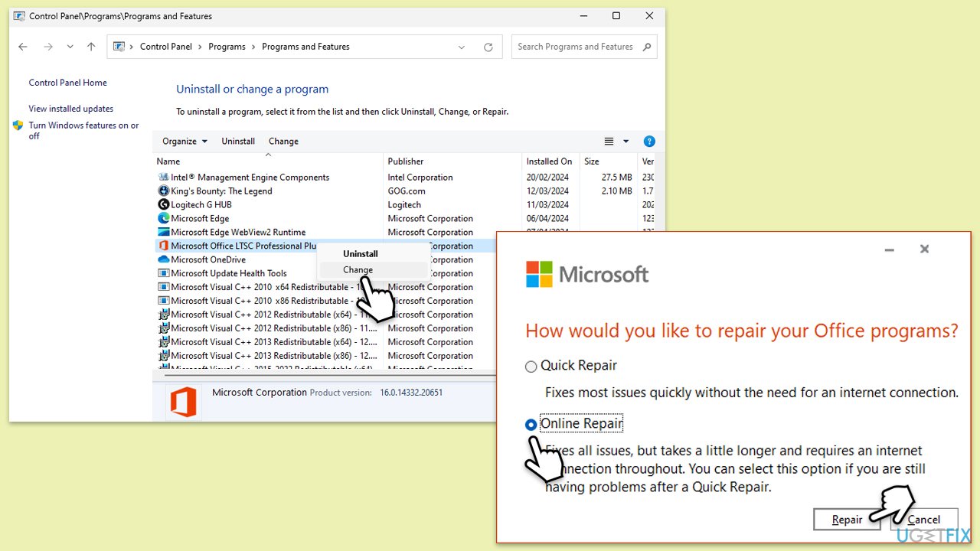Click the search magnifier icon

647,47
